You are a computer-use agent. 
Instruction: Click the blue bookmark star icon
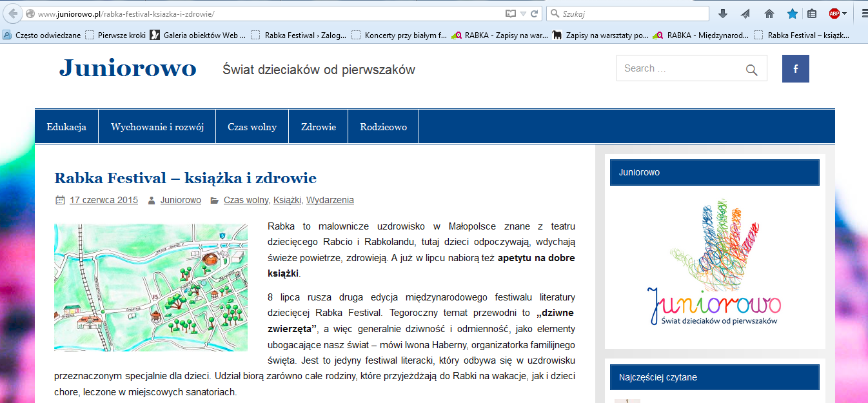[x=793, y=14]
